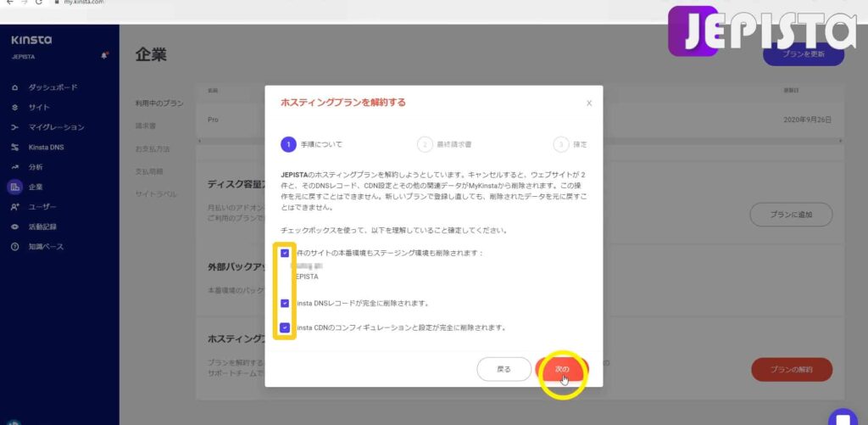Open お支払方法 payment method tab
The image size is (868, 425).
click(153, 149)
